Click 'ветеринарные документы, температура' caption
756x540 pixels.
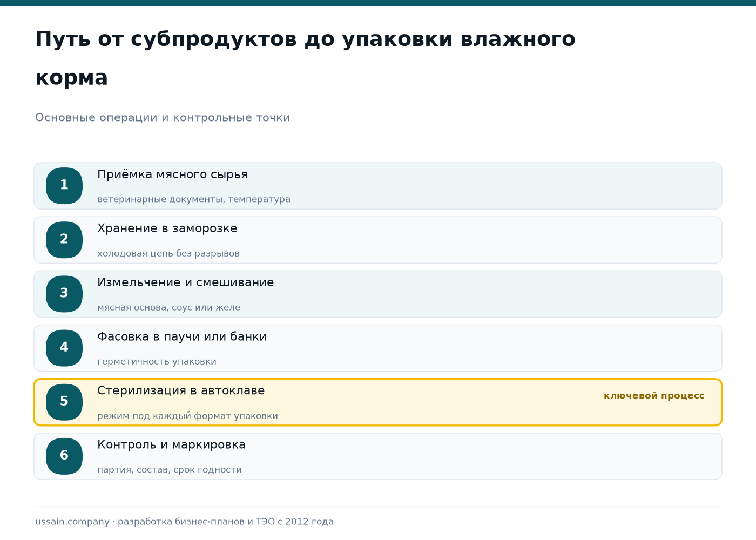pyautogui.click(x=194, y=199)
